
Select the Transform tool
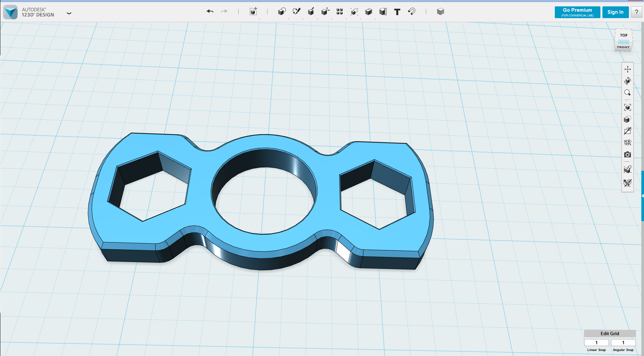coord(253,11)
